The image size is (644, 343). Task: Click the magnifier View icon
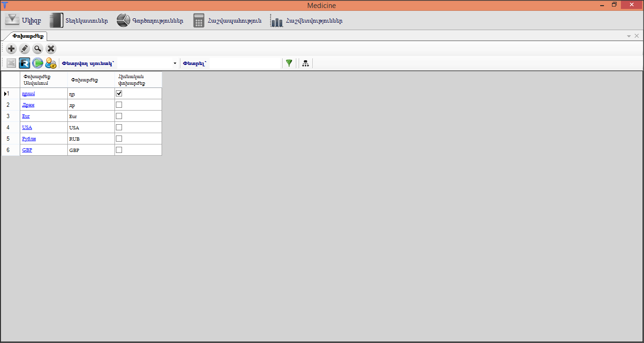(38, 48)
